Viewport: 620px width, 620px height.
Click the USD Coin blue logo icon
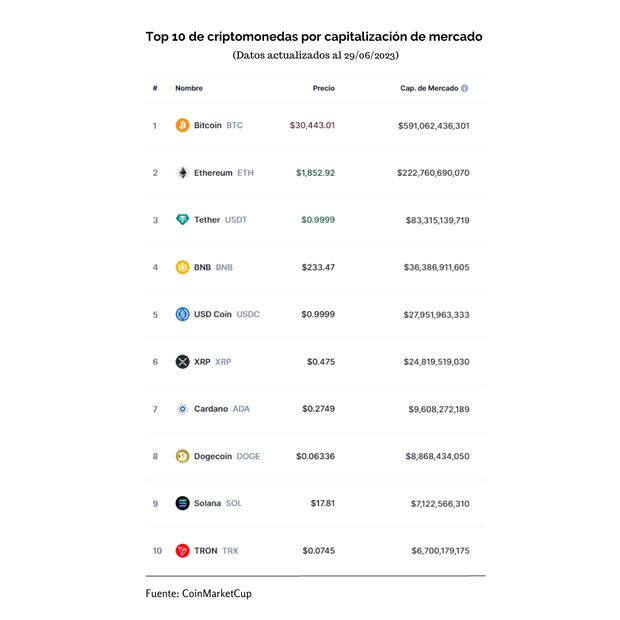(182, 314)
